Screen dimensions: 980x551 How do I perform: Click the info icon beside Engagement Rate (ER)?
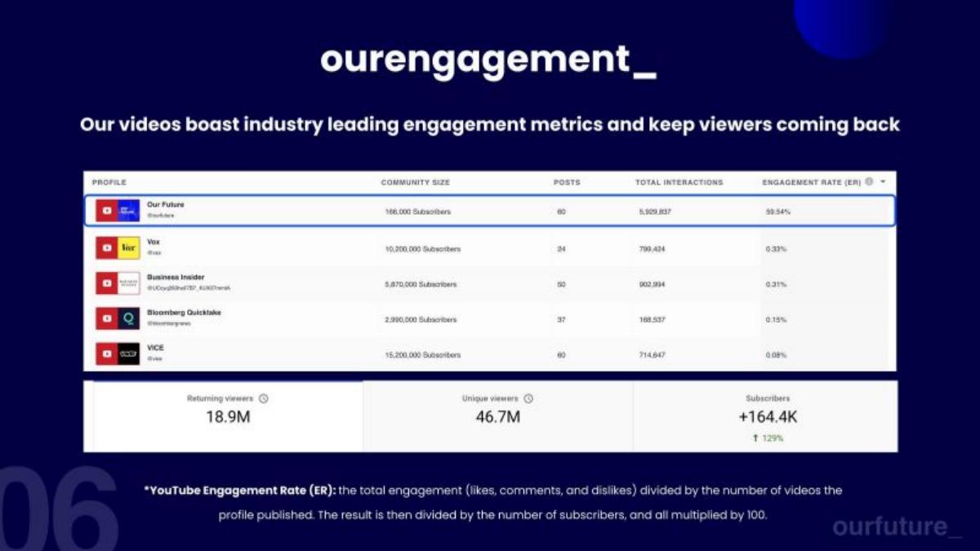[x=869, y=182]
